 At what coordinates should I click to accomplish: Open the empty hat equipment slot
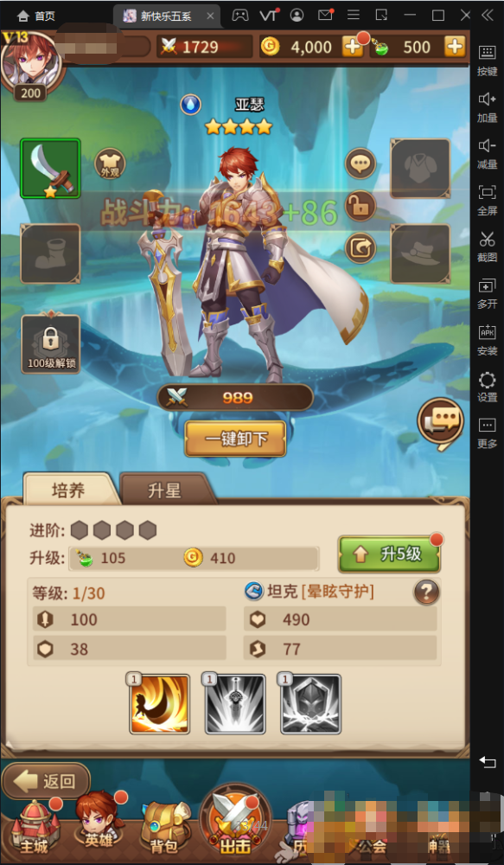[420, 253]
